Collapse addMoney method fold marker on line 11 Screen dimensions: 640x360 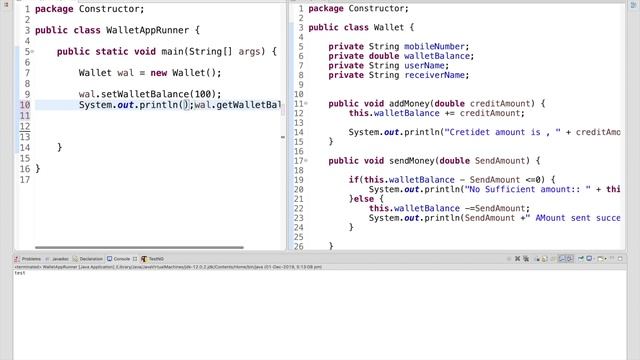coord(306,104)
